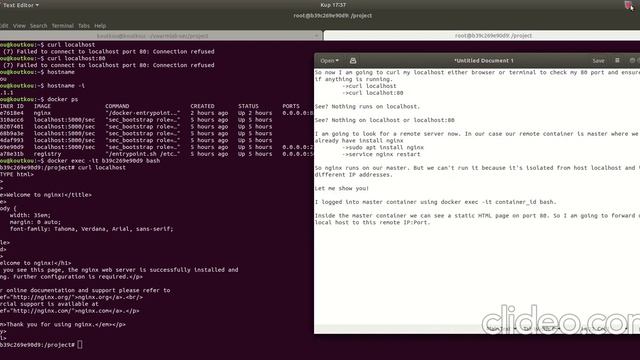Click 'Let me show you!' line in gedit
Viewport: 640px width, 360px height.
(342, 188)
